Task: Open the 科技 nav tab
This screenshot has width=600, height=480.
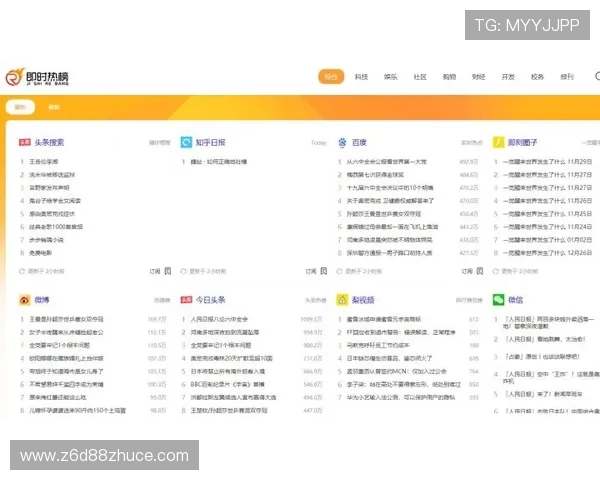Action: point(361,77)
